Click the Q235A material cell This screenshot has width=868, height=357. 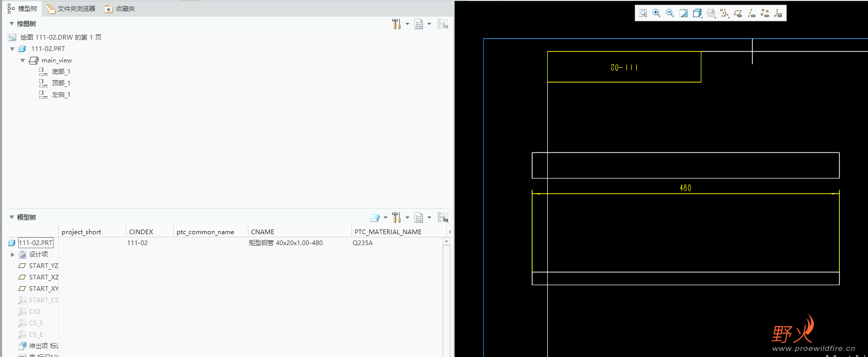point(363,243)
